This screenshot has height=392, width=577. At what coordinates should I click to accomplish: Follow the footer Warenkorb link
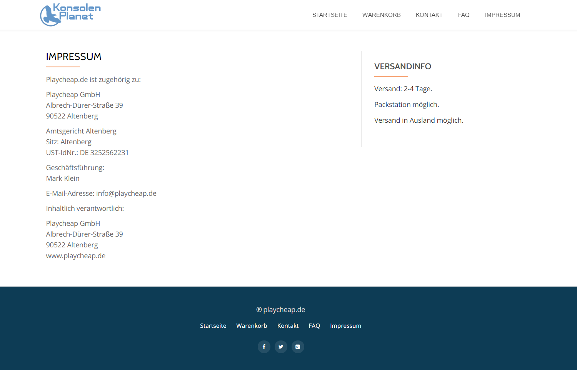[x=252, y=326]
